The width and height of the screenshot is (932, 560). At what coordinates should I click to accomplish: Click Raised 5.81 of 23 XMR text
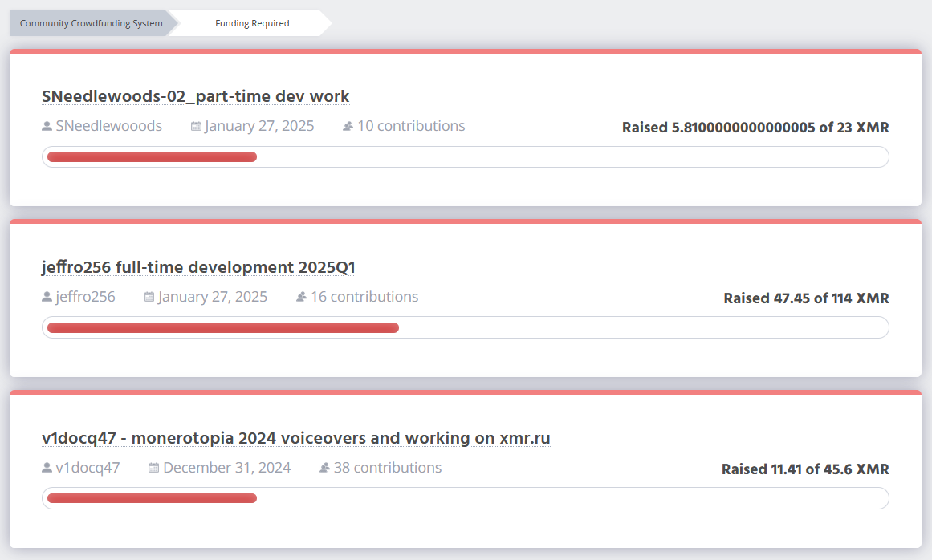coord(755,127)
